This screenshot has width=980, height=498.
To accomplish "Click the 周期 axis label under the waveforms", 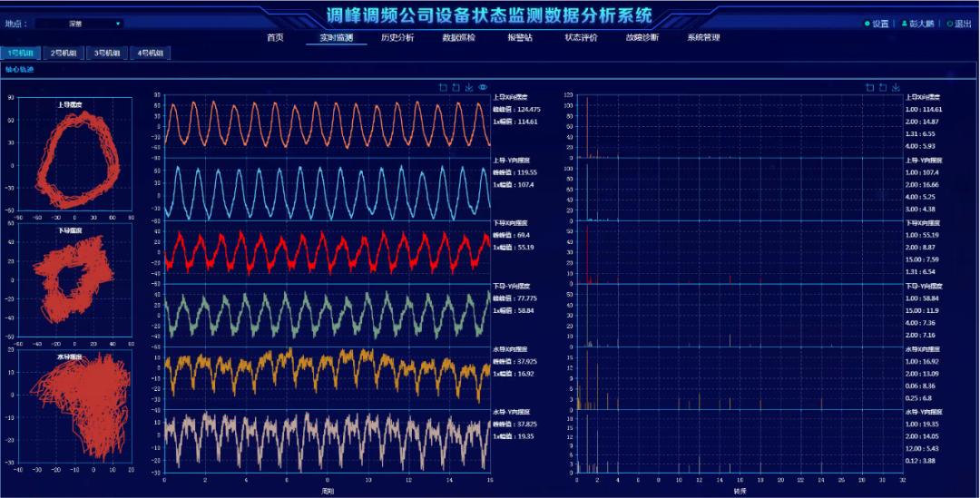I will [x=328, y=492].
